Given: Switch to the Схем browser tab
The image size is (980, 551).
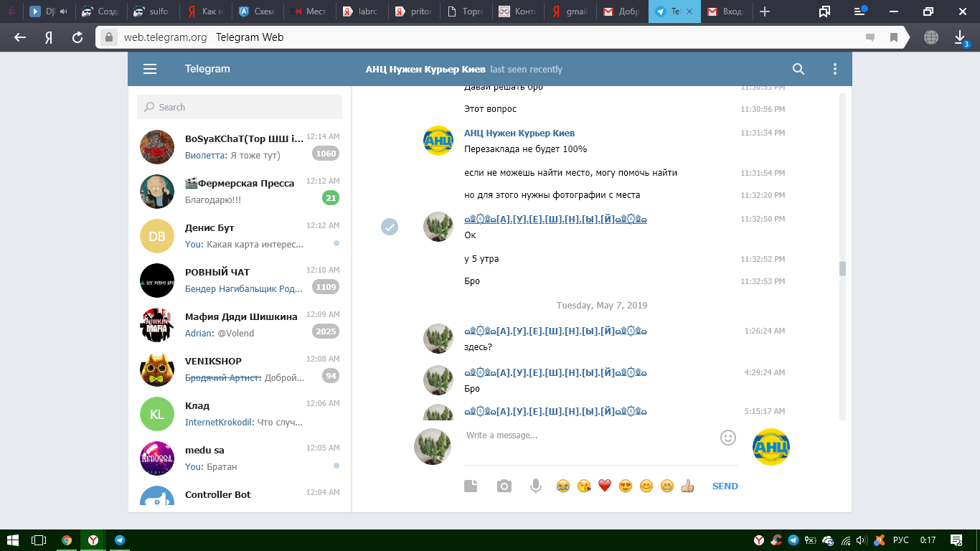Looking at the screenshot, I should 257,11.
